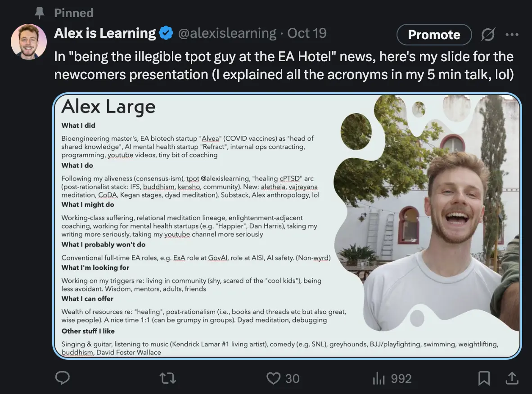Open the share icon for this tweet
This screenshot has width=532, height=394.
[512, 378]
